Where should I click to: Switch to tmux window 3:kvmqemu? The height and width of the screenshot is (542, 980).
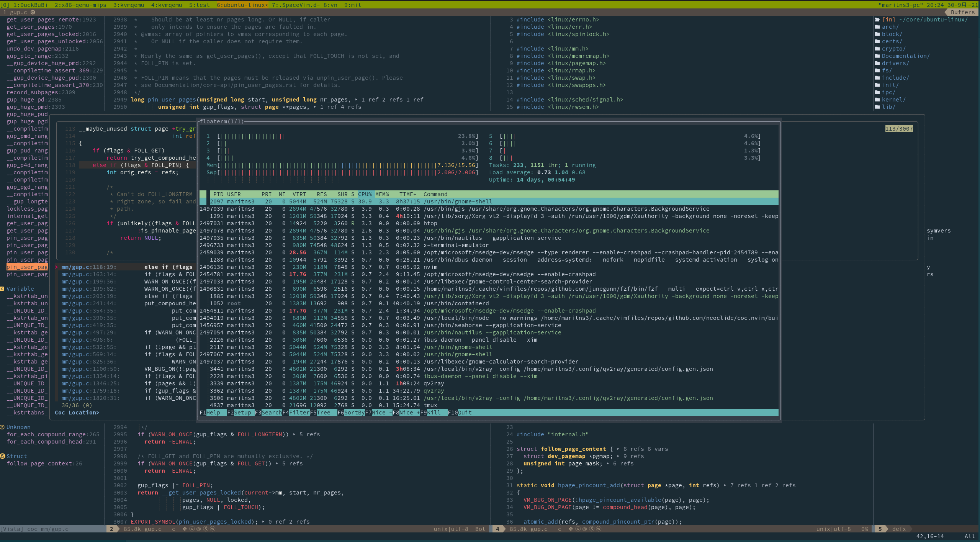(129, 5)
